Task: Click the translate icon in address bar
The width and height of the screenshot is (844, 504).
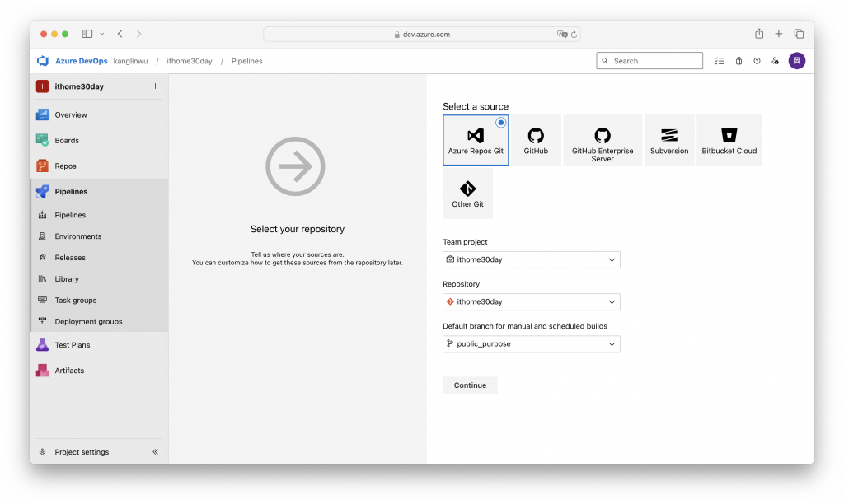Action: point(562,34)
